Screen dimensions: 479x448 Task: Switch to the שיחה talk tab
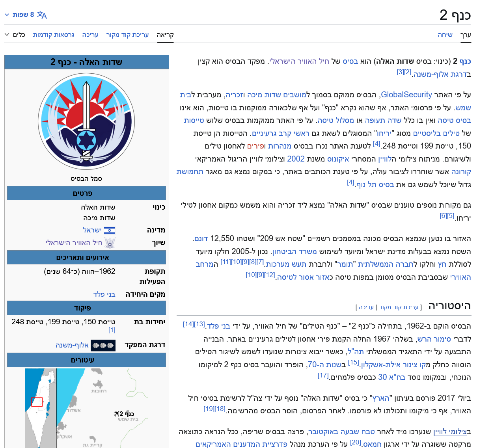(445, 35)
